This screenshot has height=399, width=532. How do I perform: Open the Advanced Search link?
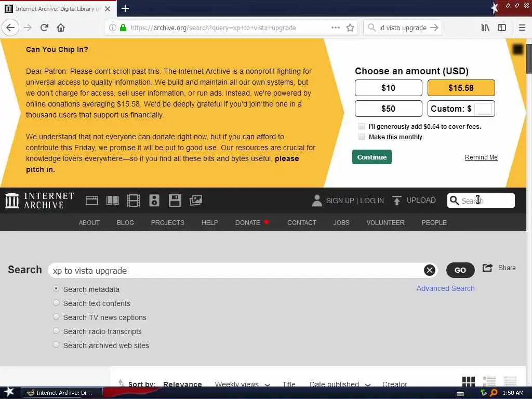445,288
